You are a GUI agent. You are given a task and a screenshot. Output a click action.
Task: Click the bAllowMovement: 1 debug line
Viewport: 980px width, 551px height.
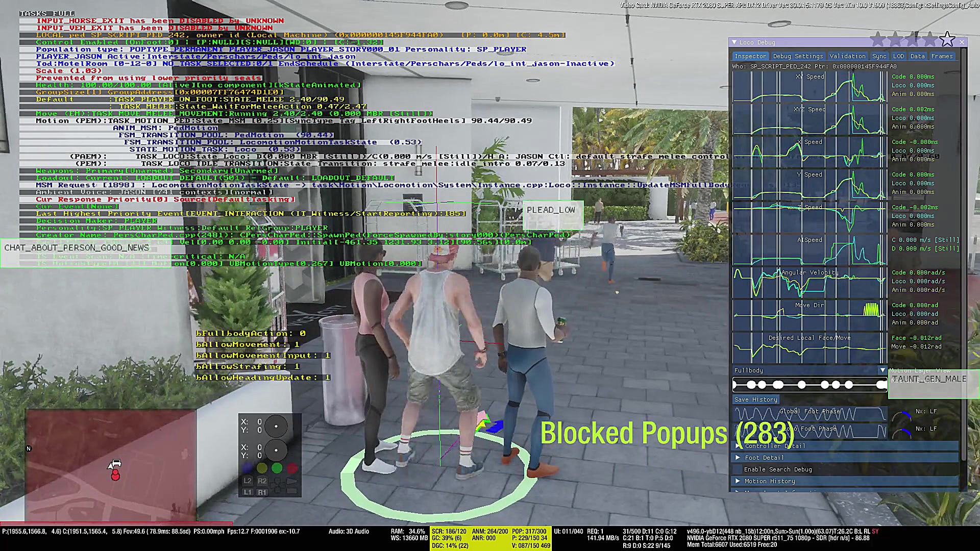tap(248, 344)
